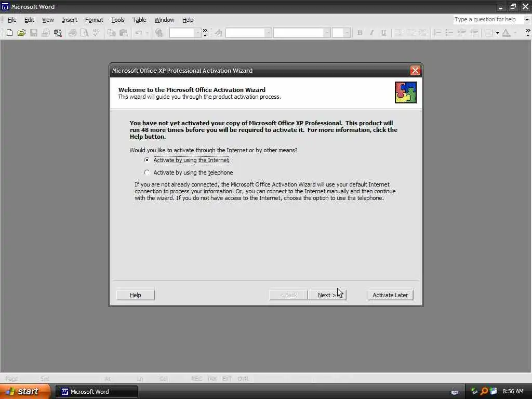Click the REC indicator in the status bar
The width and height of the screenshot is (532, 399).
click(x=196, y=379)
